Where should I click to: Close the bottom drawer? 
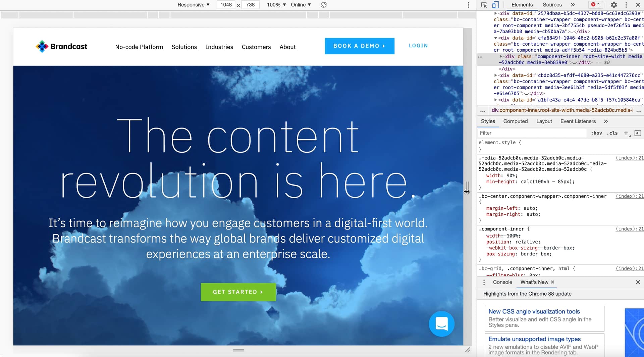638,283
